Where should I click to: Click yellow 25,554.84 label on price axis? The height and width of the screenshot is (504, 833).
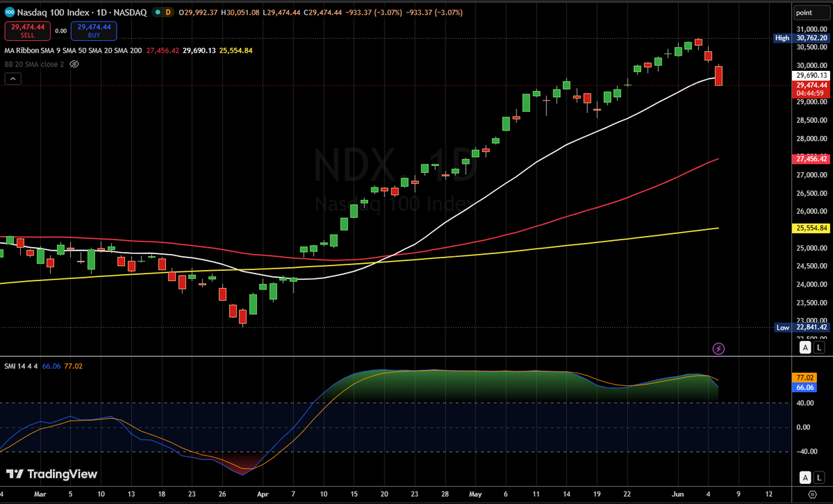click(811, 228)
